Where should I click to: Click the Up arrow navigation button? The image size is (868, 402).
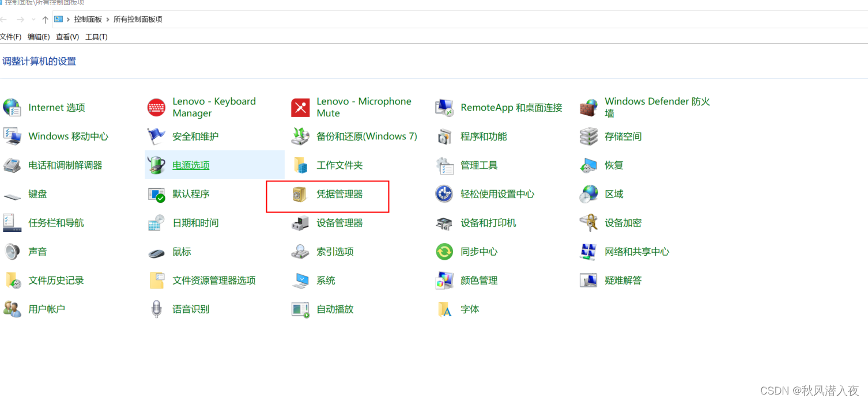coord(46,20)
